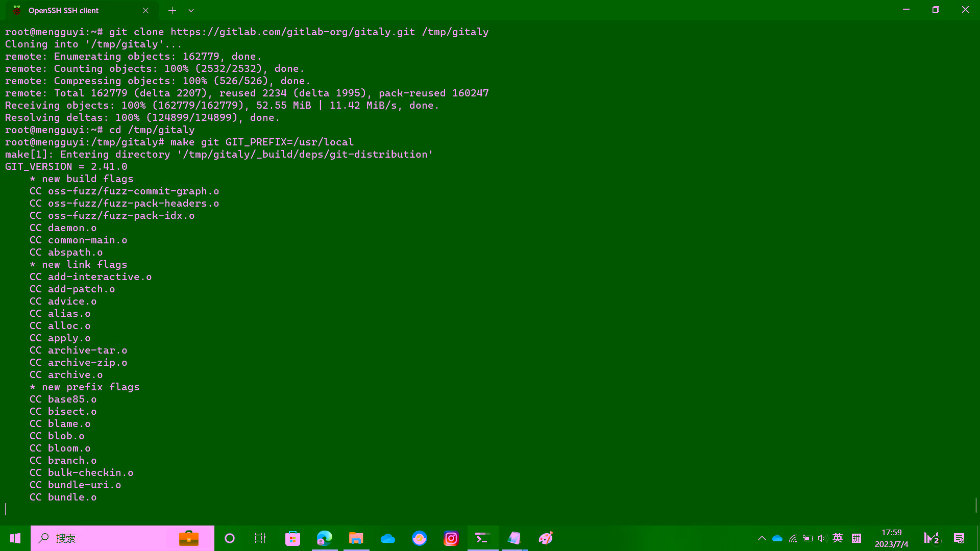Open the Windows Start menu

pos(15,538)
